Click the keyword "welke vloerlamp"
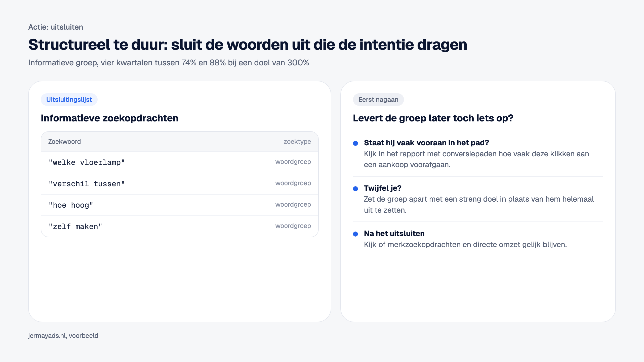Screen dimensions: 644x362 [x=87, y=162]
